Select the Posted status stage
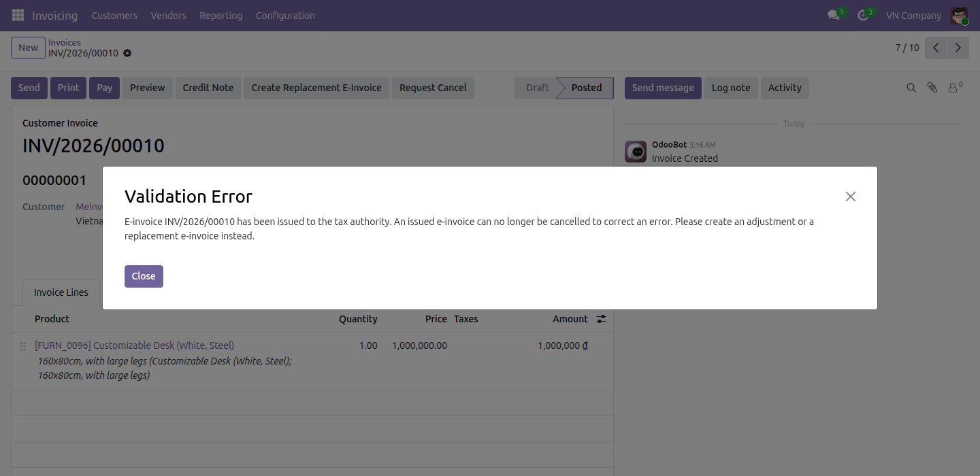 [x=587, y=88]
